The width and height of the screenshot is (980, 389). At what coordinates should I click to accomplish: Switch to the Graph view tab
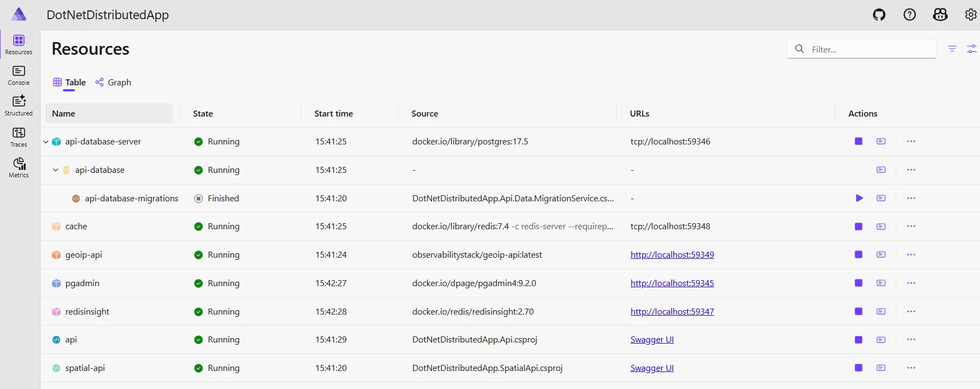[113, 83]
